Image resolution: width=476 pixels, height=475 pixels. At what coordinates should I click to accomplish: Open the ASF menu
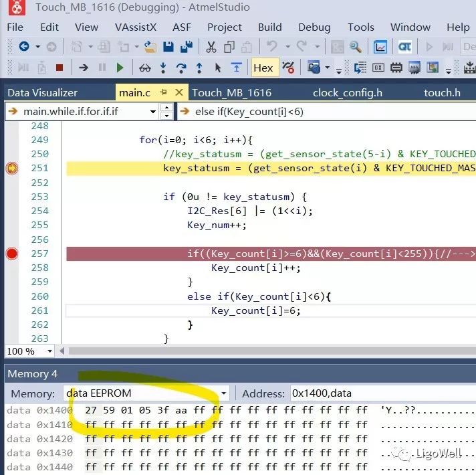tap(182, 27)
